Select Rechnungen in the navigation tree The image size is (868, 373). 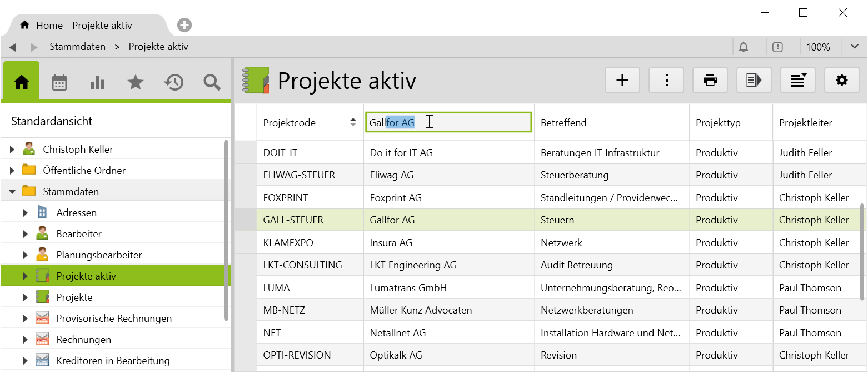[83, 340]
